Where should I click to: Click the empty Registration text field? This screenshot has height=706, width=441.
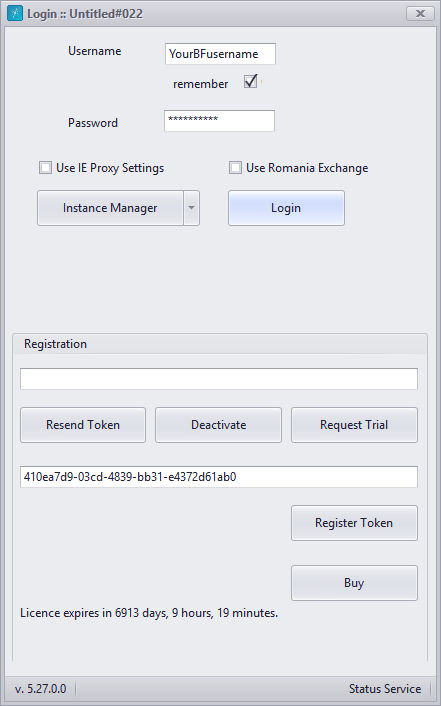(219, 379)
